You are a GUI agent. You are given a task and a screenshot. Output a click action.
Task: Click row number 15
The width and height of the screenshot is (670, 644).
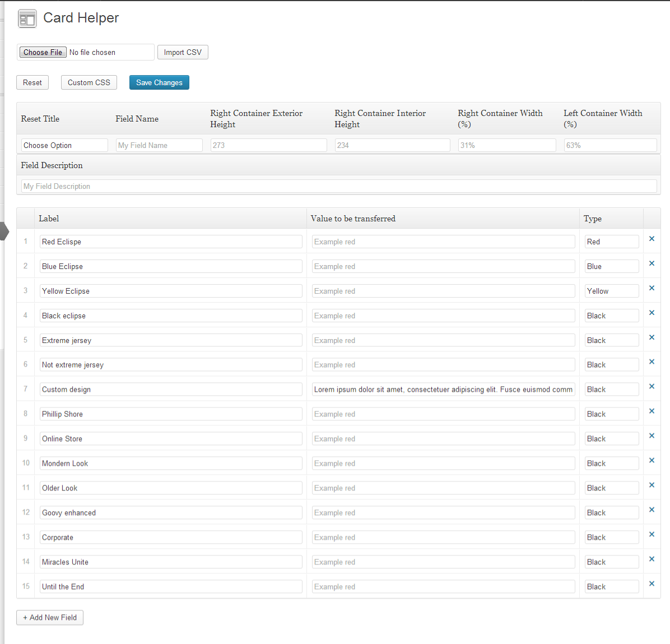coord(26,586)
